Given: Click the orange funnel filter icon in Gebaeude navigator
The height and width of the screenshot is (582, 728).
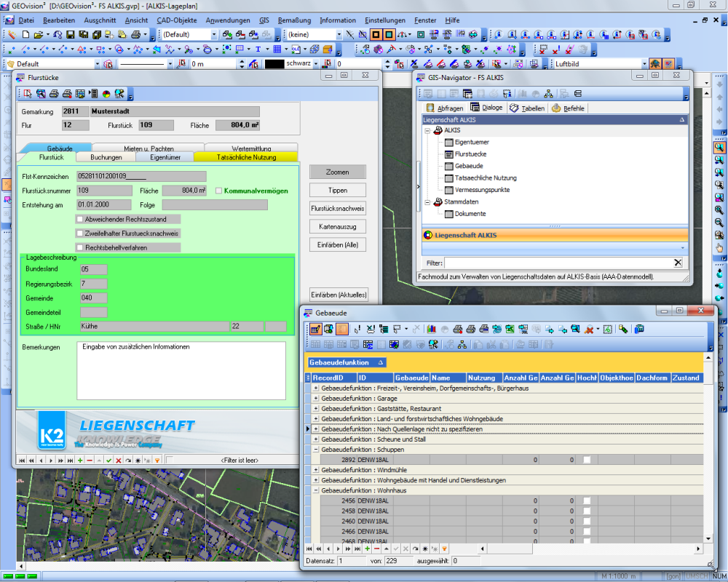Looking at the screenshot, I should pos(444,549).
